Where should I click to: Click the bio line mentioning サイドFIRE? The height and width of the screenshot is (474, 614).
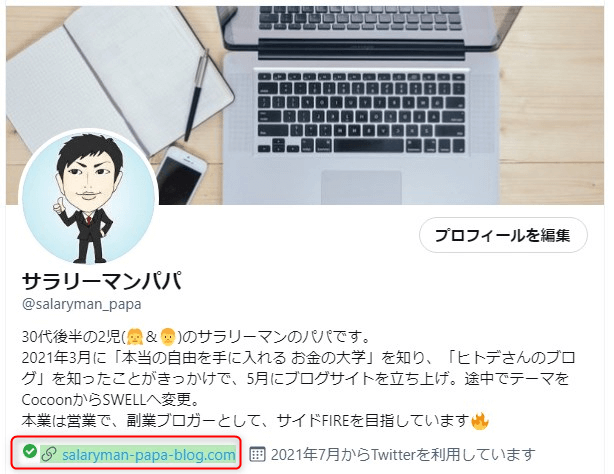(255, 421)
